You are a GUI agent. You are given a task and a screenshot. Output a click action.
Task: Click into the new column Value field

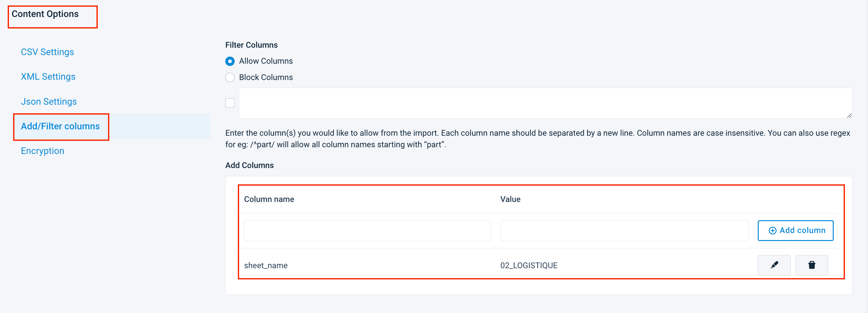click(624, 230)
